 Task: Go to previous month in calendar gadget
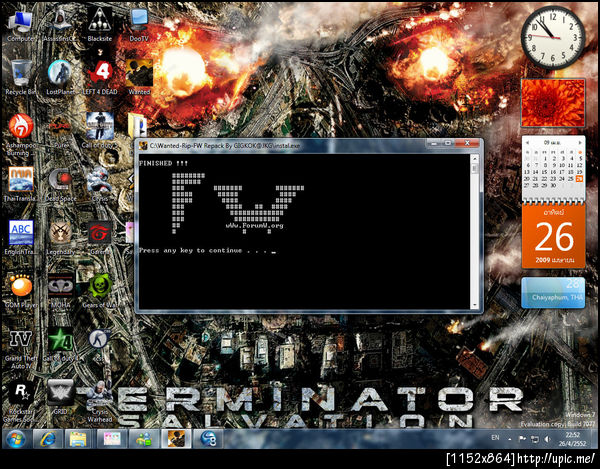coord(527,142)
